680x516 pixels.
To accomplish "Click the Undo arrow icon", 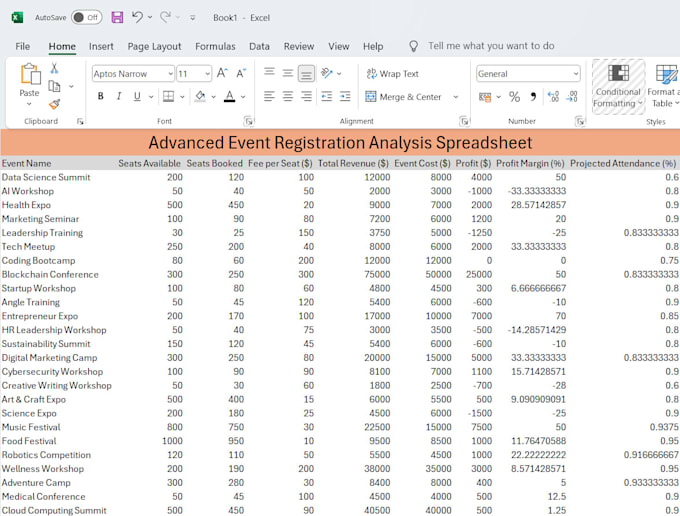I will click(137, 17).
